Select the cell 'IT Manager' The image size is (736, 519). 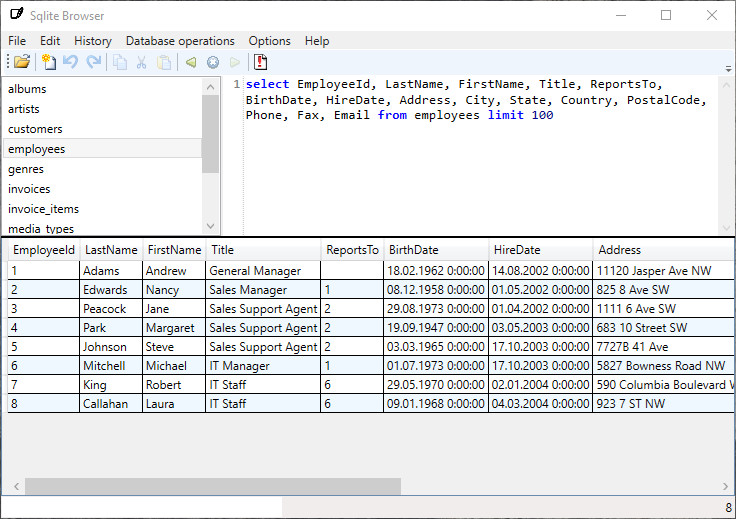click(263, 366)
